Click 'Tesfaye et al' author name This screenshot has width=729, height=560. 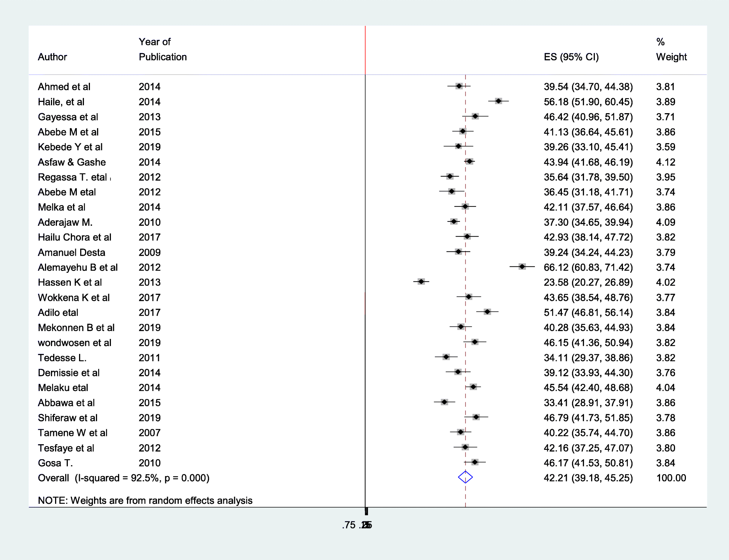[66, 448]
